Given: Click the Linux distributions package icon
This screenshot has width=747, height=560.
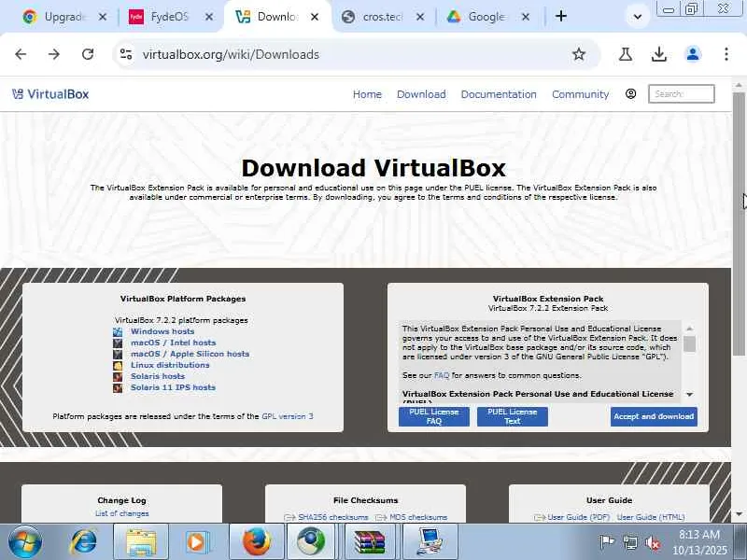Looking at the screenshot, I should tap(118, 365).
